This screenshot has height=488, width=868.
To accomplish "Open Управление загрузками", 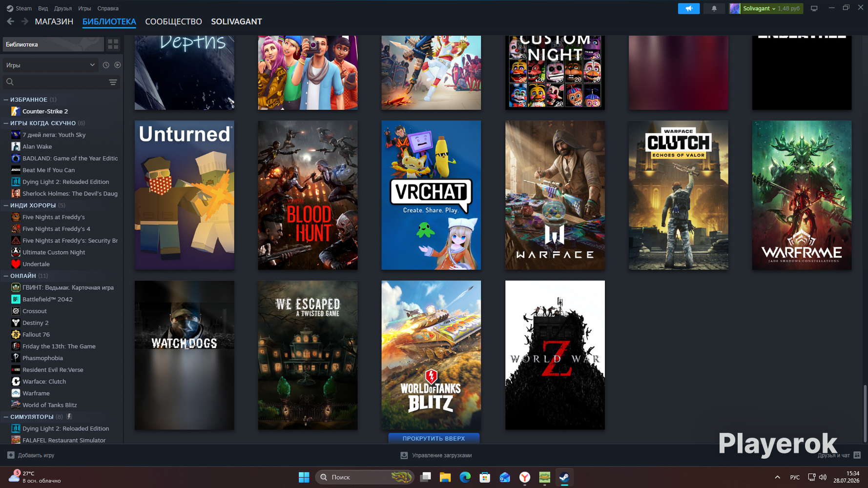I will point(442,455).
